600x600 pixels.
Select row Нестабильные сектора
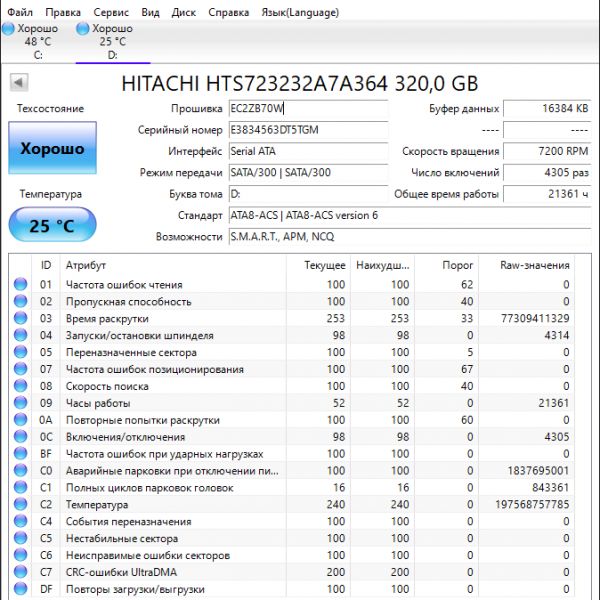pyautogui.click(x=292, y=538)
